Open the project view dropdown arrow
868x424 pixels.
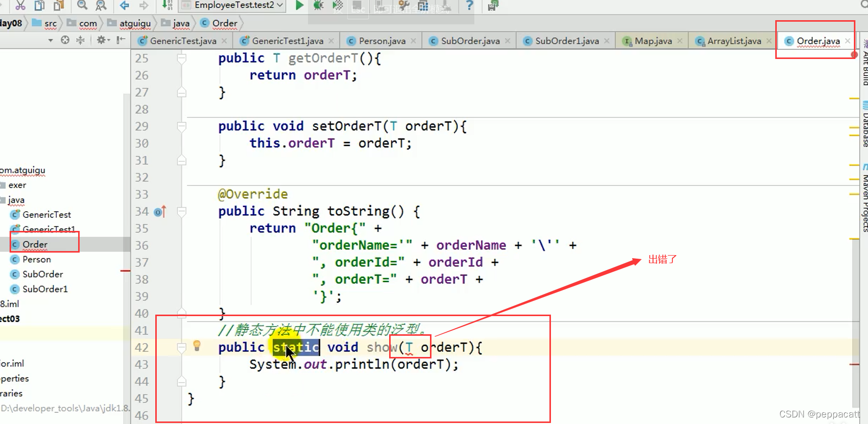click(x=50, y=40)
